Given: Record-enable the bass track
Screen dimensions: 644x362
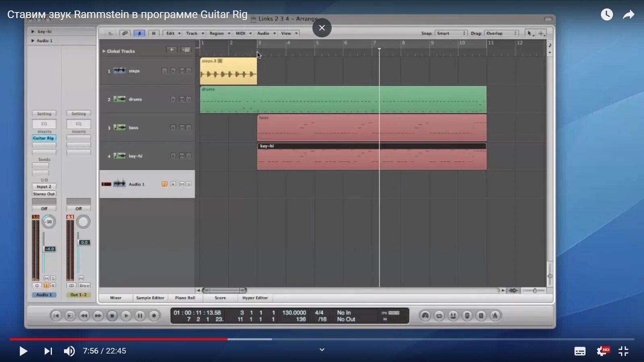Looking at the screenshot, I should [173, 128].
